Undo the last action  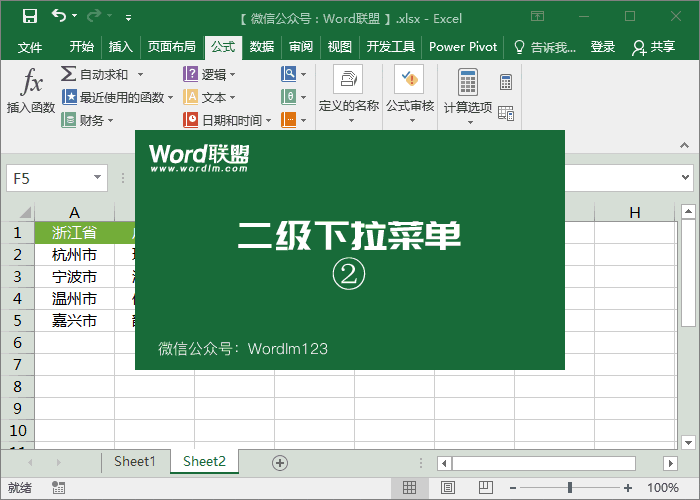point(59,16)
